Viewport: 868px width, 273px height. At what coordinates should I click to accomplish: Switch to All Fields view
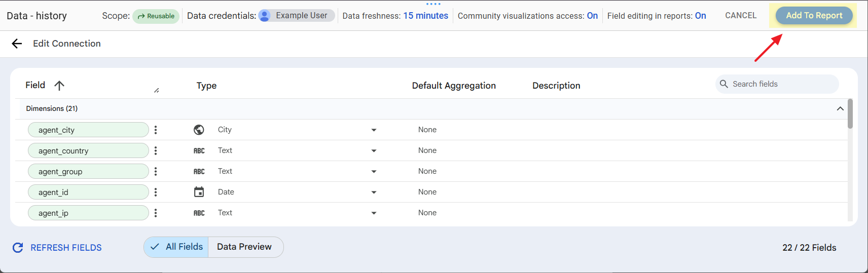(x=176, y=247)
